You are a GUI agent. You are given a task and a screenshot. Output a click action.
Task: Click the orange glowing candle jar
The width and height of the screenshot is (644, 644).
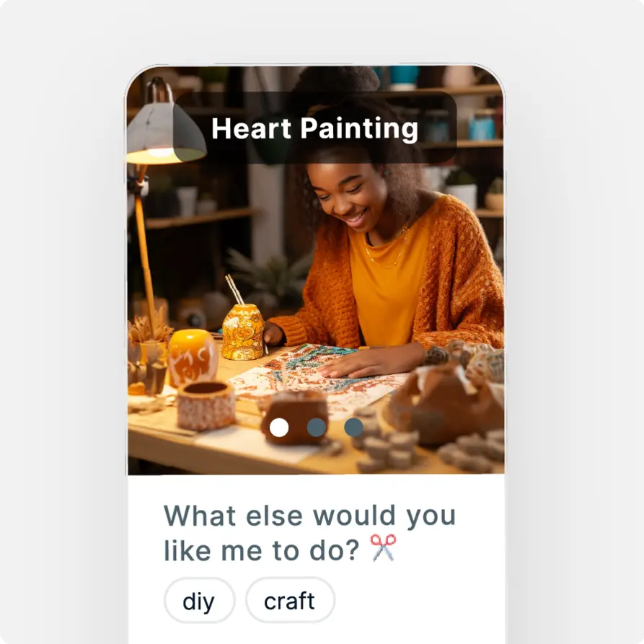point(193,356)
